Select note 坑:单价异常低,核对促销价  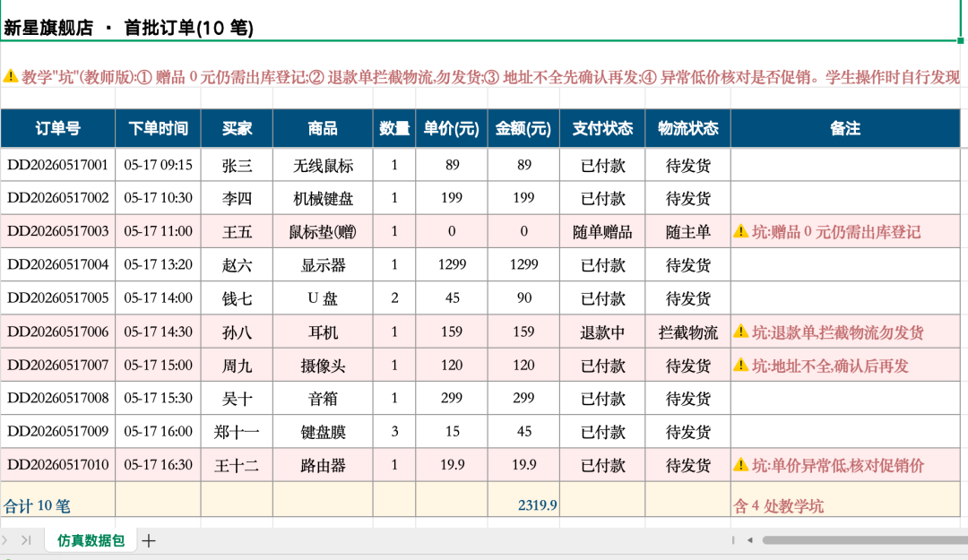(845, 464)
